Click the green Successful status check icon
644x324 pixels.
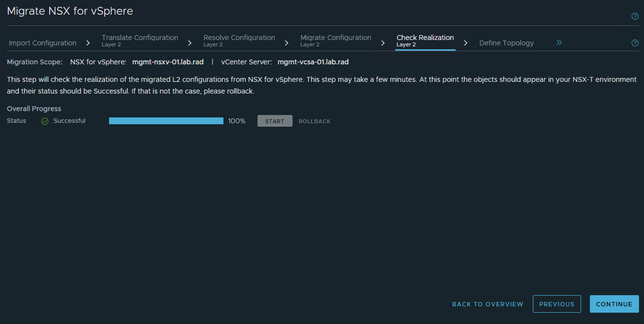(x=45, y=121)
